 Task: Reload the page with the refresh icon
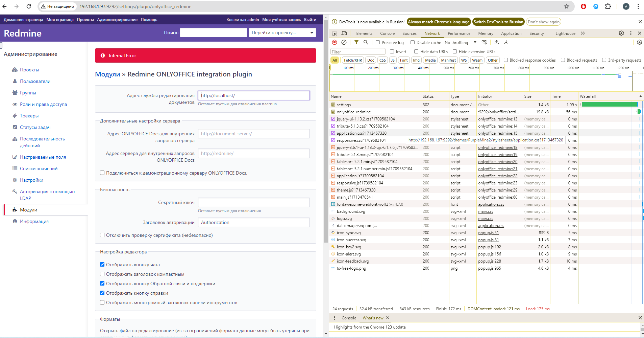[29, 6]
